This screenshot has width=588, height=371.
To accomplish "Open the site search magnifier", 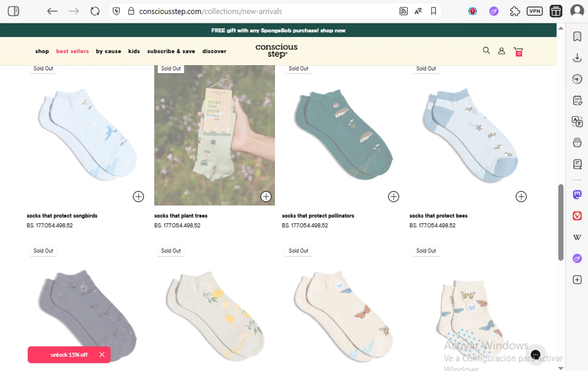I will coord(486,51).
